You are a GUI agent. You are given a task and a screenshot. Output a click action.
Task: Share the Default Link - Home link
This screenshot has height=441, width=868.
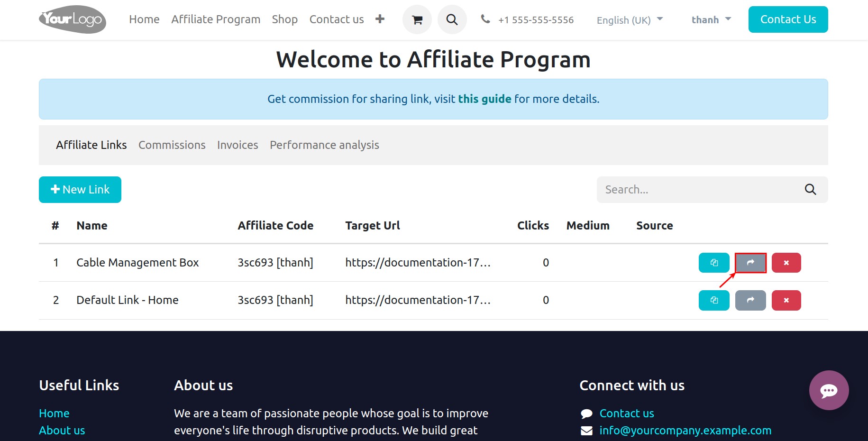750,300
